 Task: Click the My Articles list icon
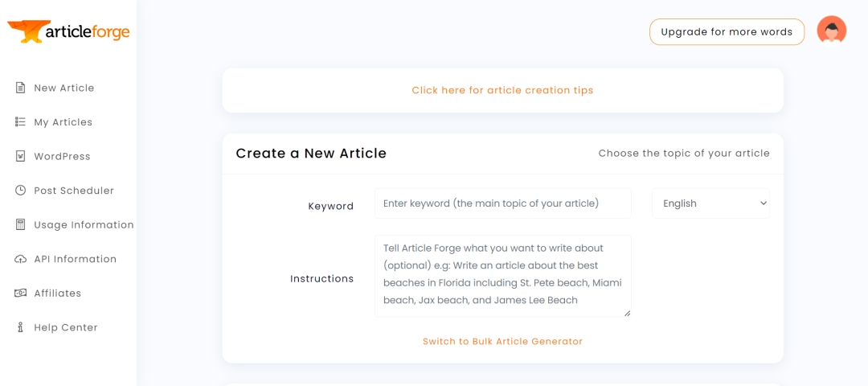click(21, 122)
